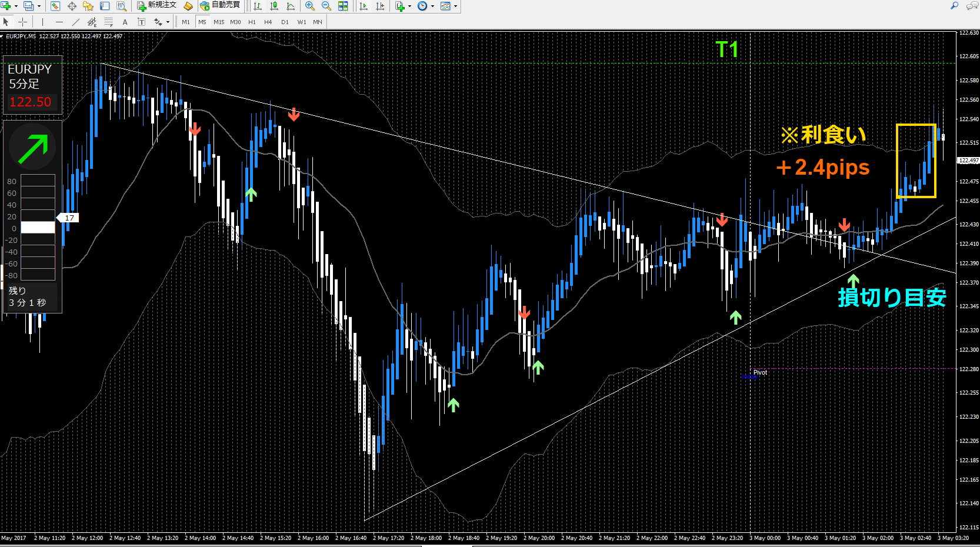980x547 pixels.
Task: Open the Profiles menu icon
Action: coord(28,6)
